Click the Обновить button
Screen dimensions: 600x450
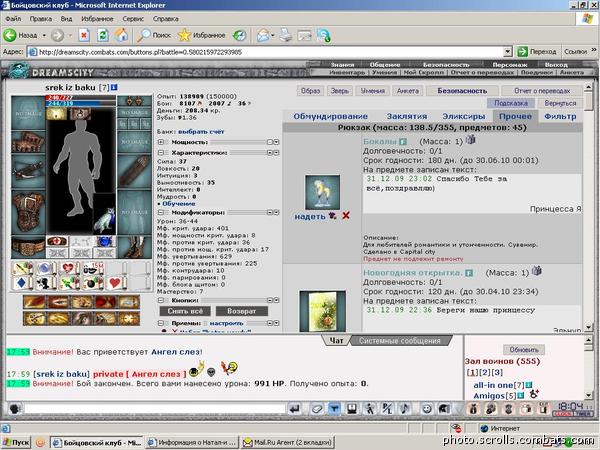(x=524, y=350)
